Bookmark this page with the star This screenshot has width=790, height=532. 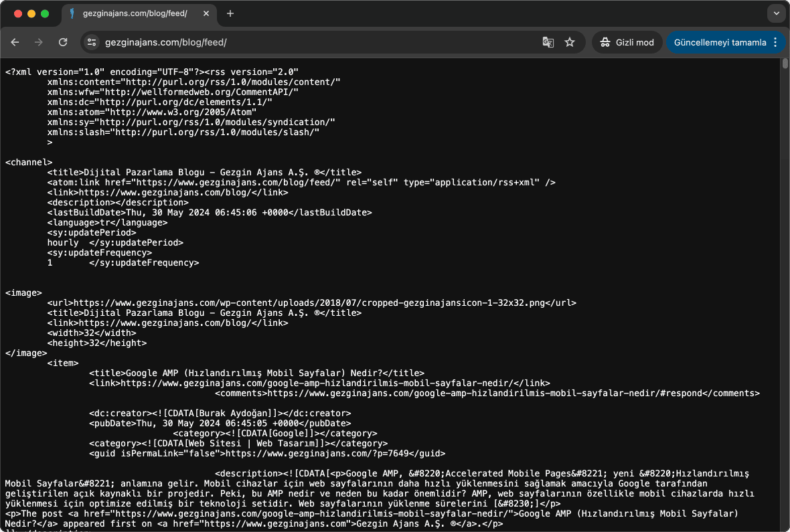570,42
